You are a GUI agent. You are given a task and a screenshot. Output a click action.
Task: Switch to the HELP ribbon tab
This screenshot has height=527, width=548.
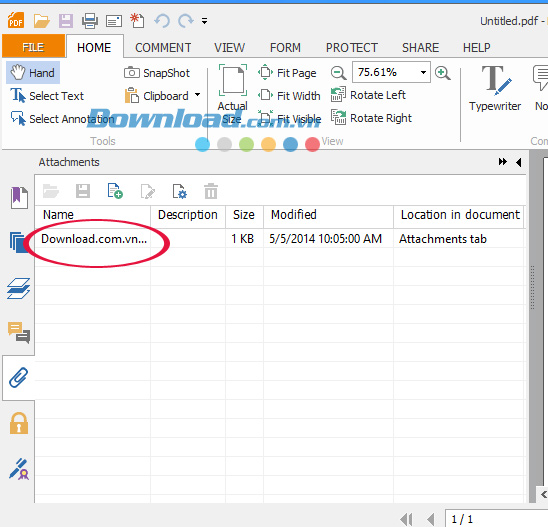(x=476, y=48)
